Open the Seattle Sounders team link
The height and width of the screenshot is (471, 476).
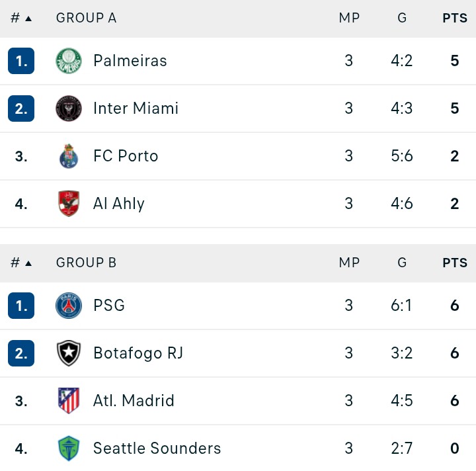157,449
